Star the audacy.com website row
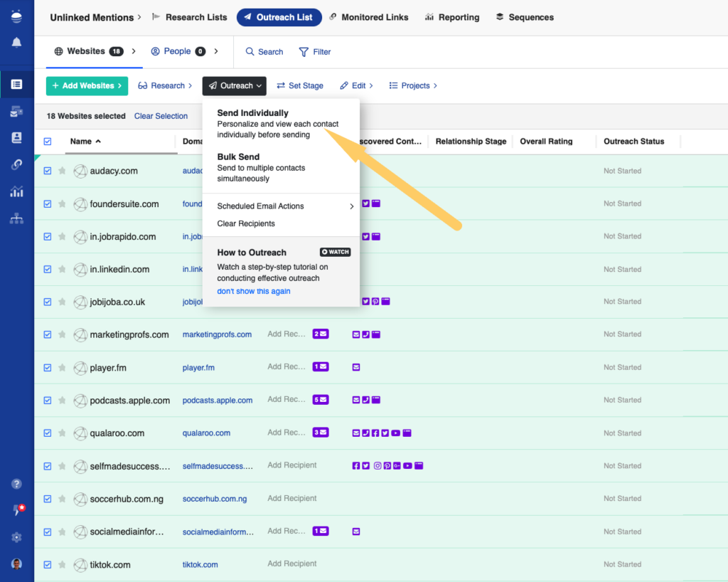 tap(62, 171)
